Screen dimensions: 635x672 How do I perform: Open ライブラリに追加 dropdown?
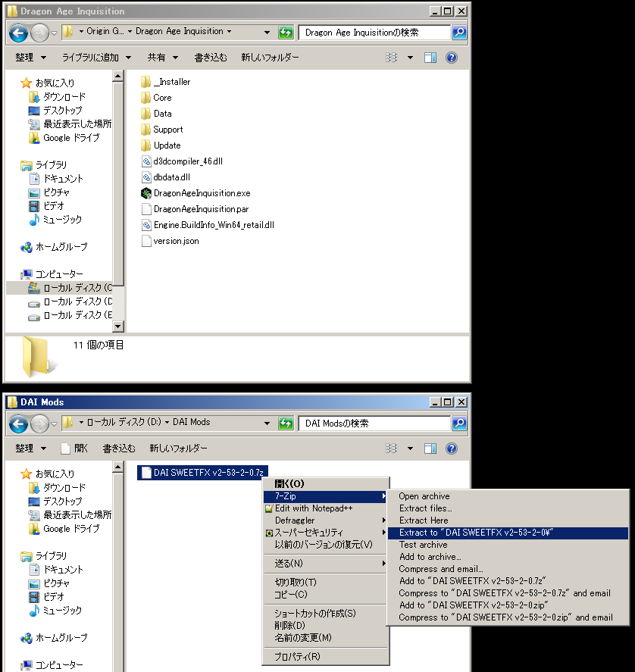96,58
